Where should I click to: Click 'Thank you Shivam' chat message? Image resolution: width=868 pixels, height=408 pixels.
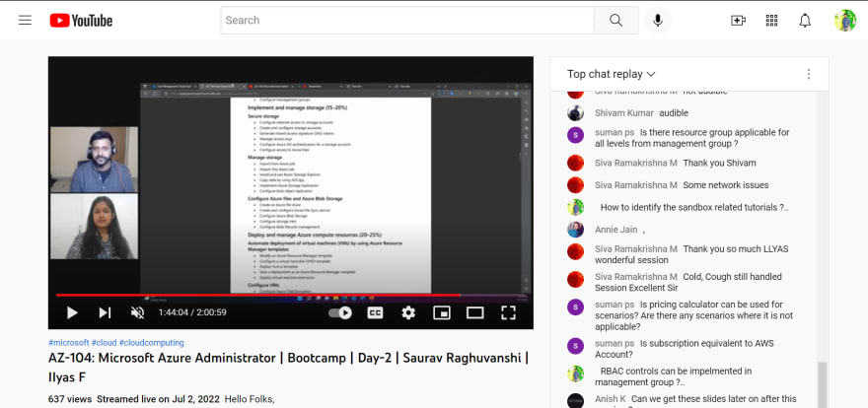(x=719, y=163)
